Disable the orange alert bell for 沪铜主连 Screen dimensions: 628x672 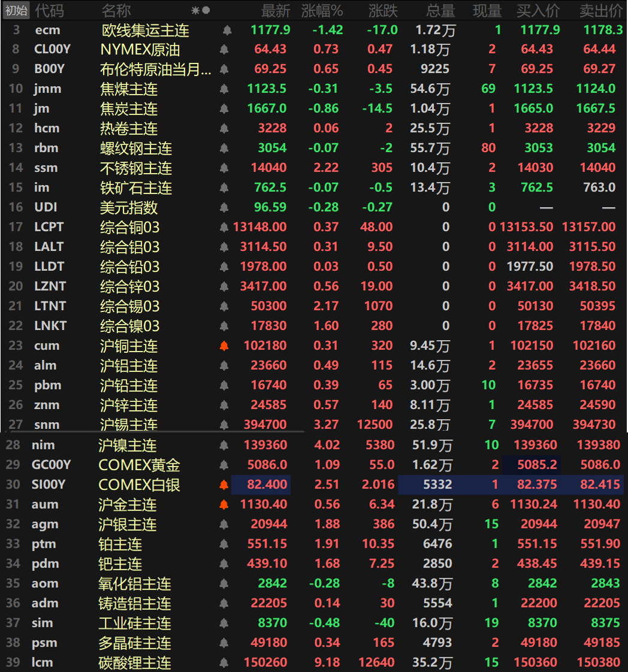[x=224, y=346]
